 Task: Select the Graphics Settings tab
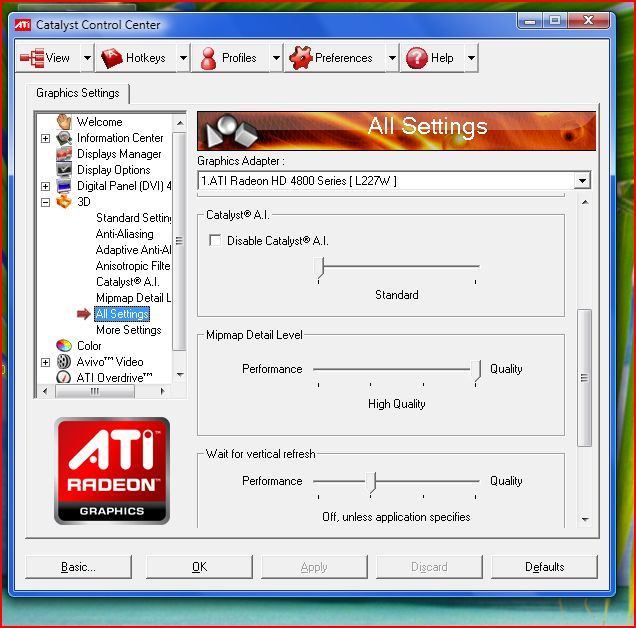(77, 93)
